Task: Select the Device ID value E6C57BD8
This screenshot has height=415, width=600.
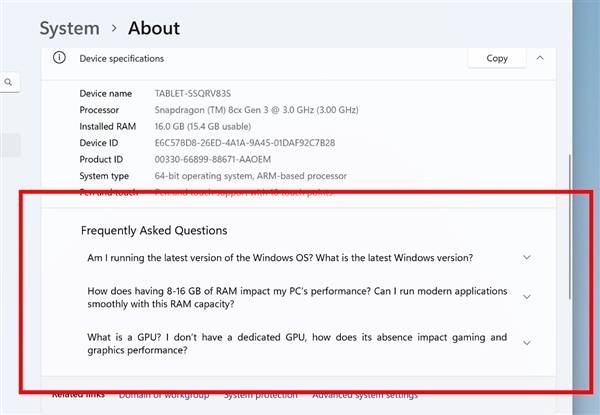Action: [x=245, y=143]
